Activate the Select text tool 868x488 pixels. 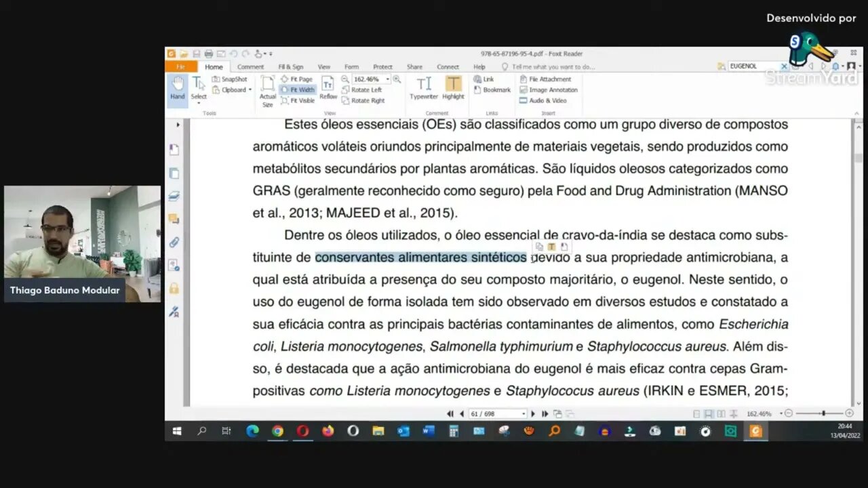pyautogui.click(x=198, y=89)
